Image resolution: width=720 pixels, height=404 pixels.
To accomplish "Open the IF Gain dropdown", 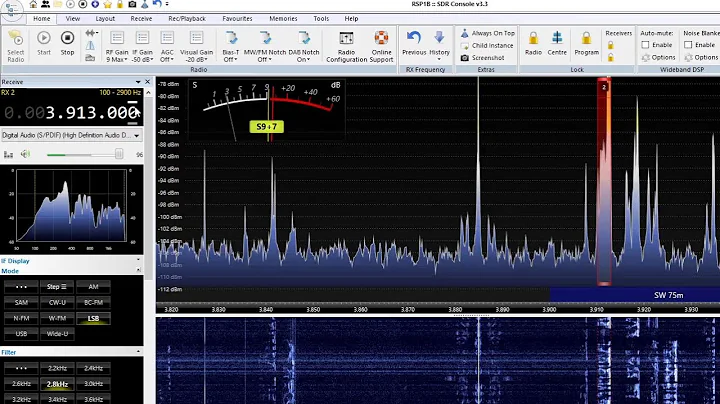I will click(x=142, y=46).
